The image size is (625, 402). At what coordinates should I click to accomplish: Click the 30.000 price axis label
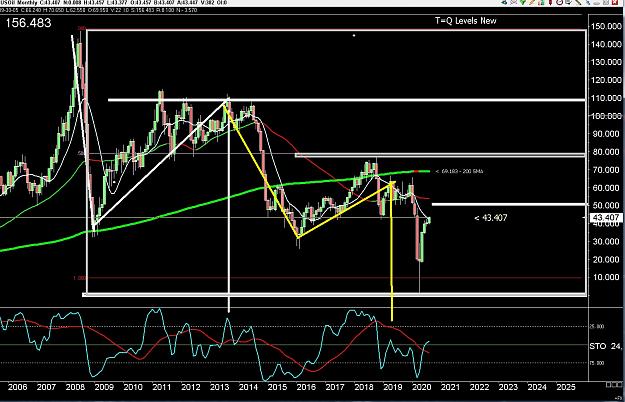point(606,241)
